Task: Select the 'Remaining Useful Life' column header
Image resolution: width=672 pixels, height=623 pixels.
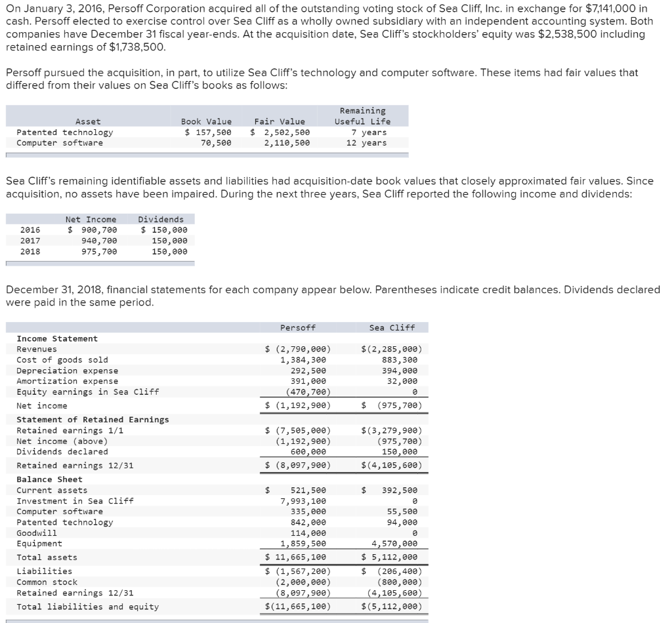Action: (x=362, y=116)
